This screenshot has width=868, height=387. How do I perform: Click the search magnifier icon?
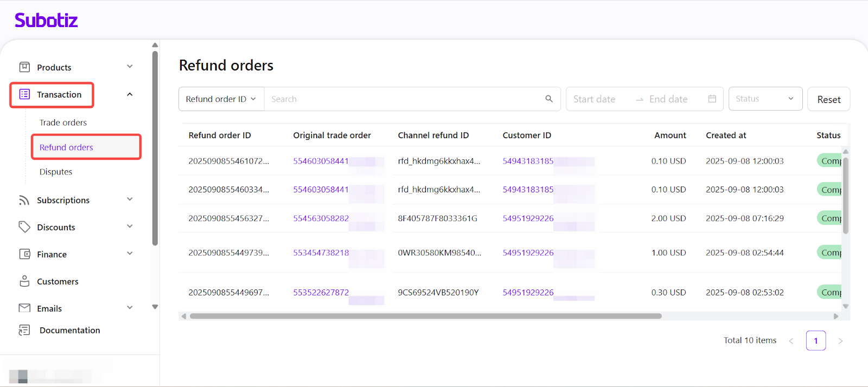pyautogui.click(x=549, y=99)
